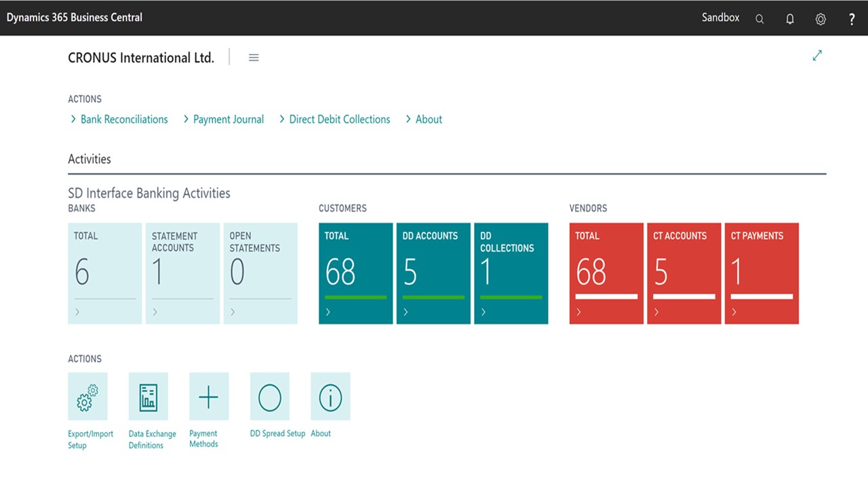
Task: Open the help question mark
Action: pyautogui.click(x=852, y=19)
